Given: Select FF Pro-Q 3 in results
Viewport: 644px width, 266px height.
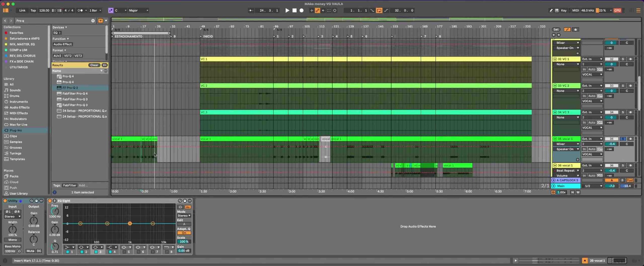Looking at the screenshot, I should coord(70,88).
